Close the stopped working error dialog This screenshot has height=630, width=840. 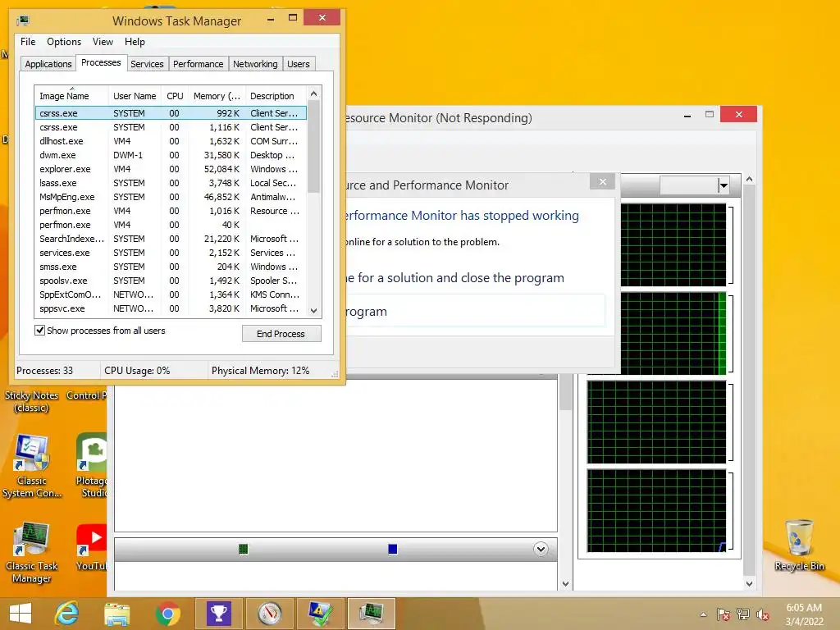pyautogui.click(x=603, y=181)
